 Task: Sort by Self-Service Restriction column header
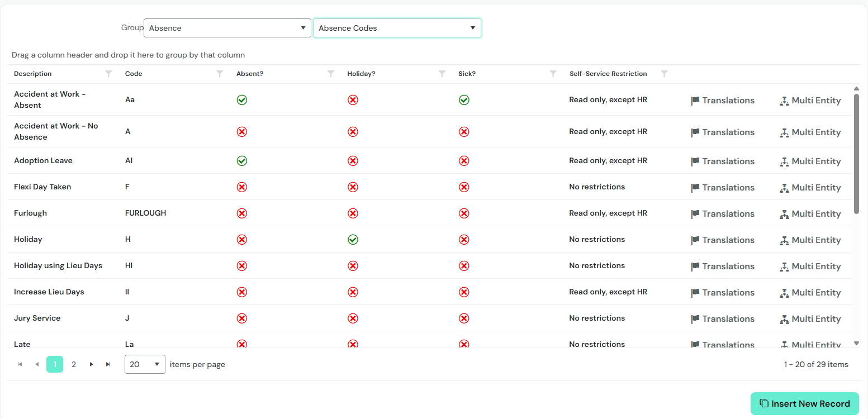608,74
